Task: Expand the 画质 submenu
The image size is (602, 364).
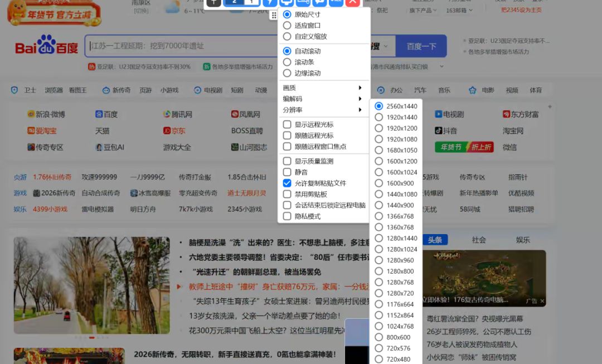Action: click(323, 88)
